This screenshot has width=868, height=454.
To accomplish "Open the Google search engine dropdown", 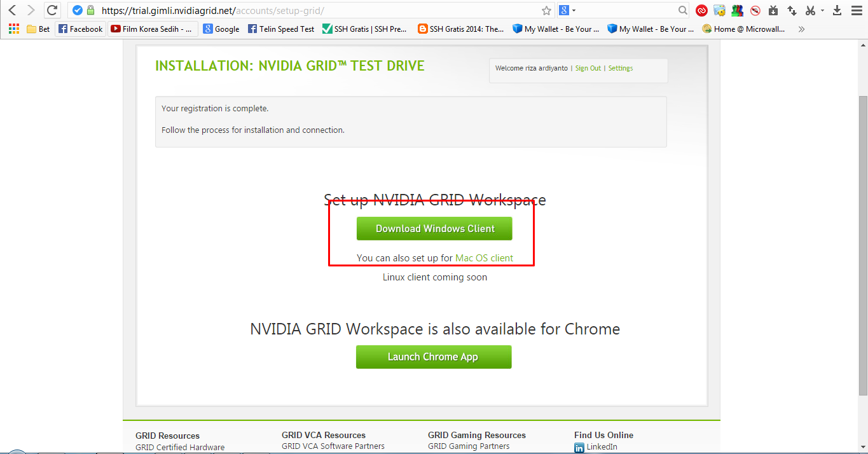I will [x=567, y=10].
